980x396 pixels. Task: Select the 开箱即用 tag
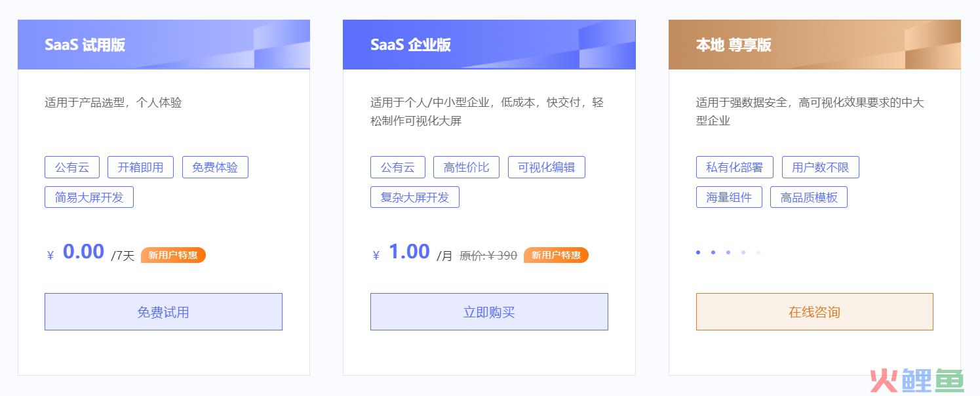pyautogui.click(x=140, y=167)
